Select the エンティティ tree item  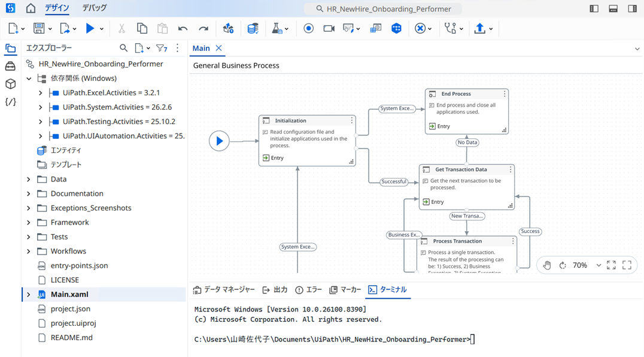coord(66,150)
